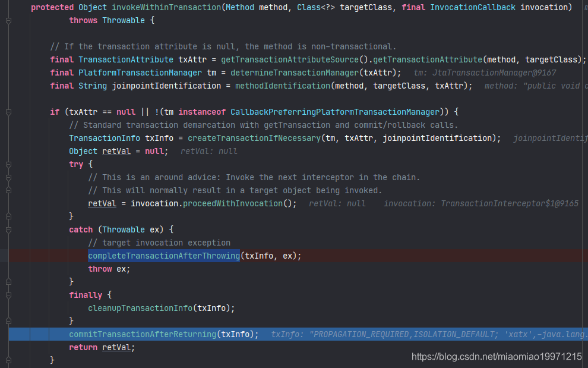Click hint 'invocation: TransactionInterceptor$1@9165'
The height and width of the screenshot is (368, 588).
[481, 203]
